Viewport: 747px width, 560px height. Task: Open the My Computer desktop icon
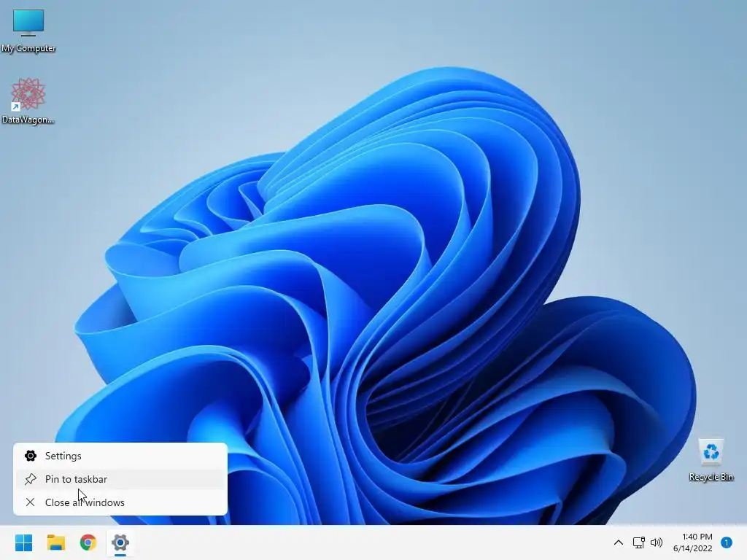click(x=28, y=31)
